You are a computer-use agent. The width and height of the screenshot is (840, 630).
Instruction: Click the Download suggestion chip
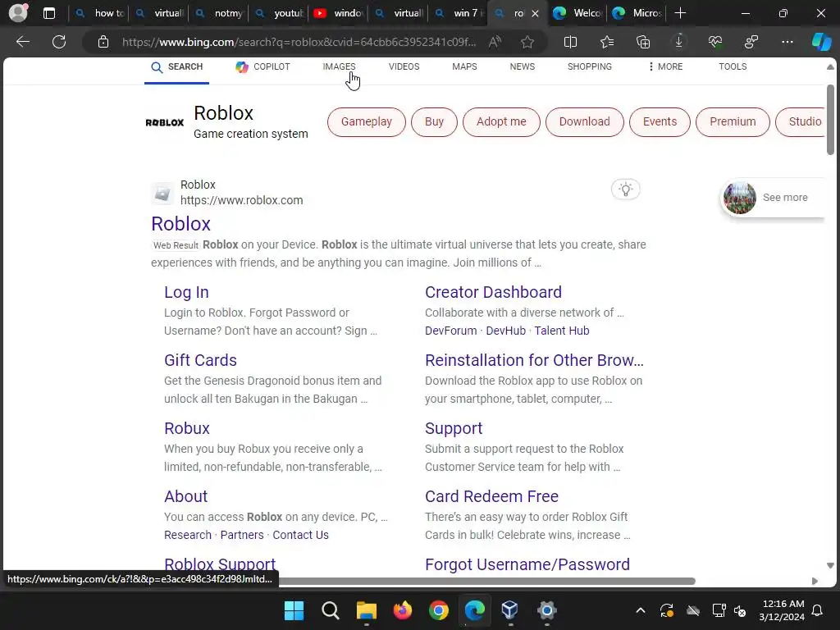(584, 121)
